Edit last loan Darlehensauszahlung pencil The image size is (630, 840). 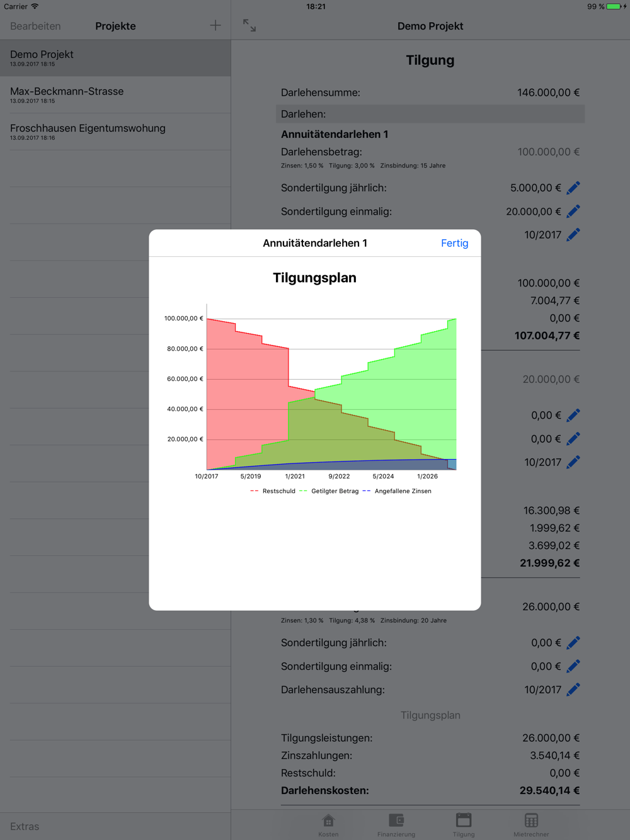point(573,690)
